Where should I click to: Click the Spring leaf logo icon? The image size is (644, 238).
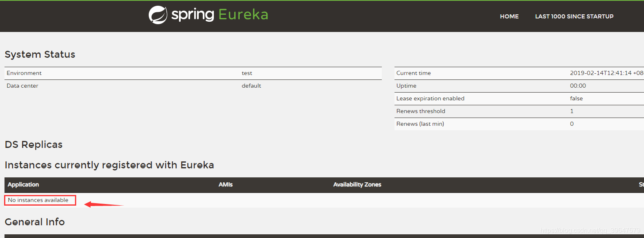tap(158, 15)
